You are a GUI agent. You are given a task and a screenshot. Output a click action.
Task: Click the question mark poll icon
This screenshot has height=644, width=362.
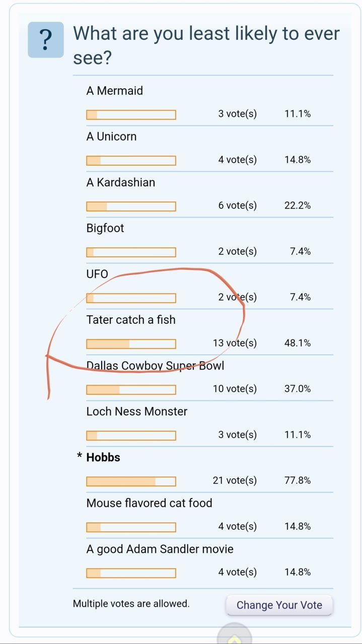46,40
